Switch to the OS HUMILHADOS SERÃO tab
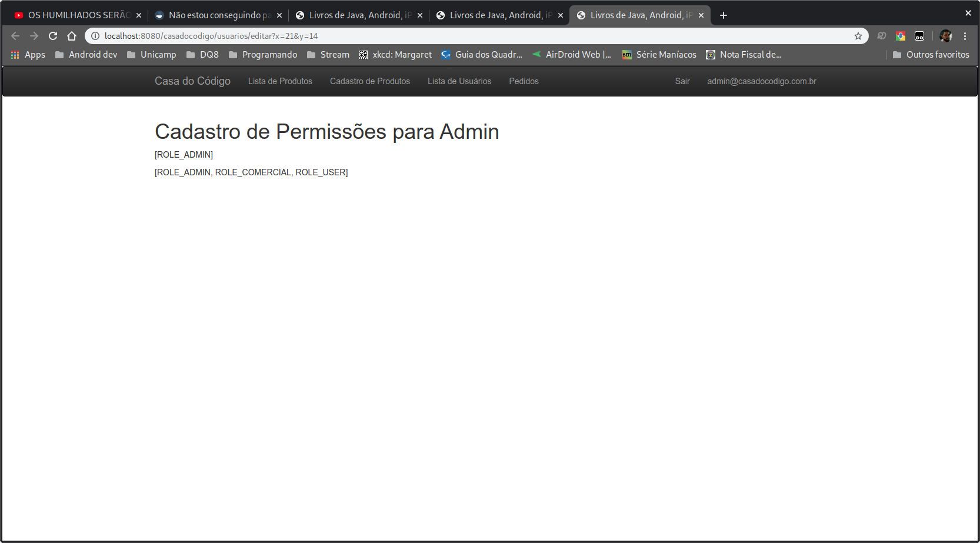The image size is (980, 543). coord(73,15)
